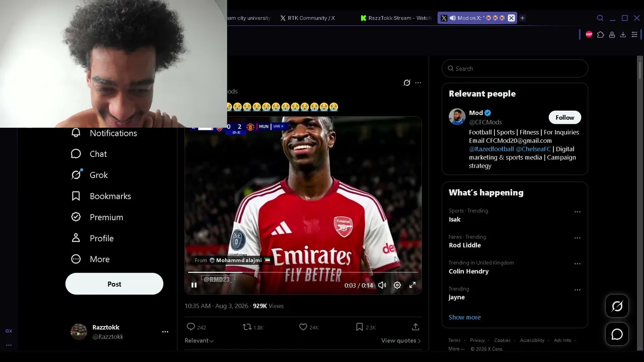
Task: Open the Razztokk account switcher avatar
Action: click(x=78, y=332)
